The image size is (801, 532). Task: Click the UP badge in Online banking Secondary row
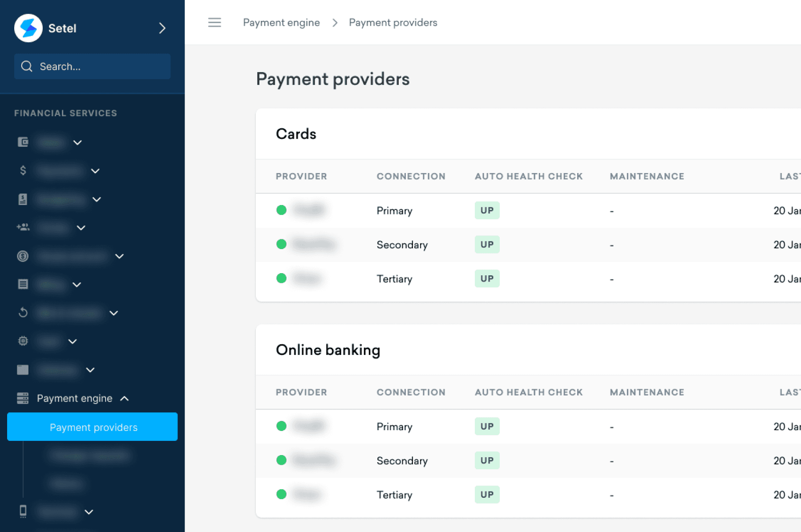pos(487,460)
